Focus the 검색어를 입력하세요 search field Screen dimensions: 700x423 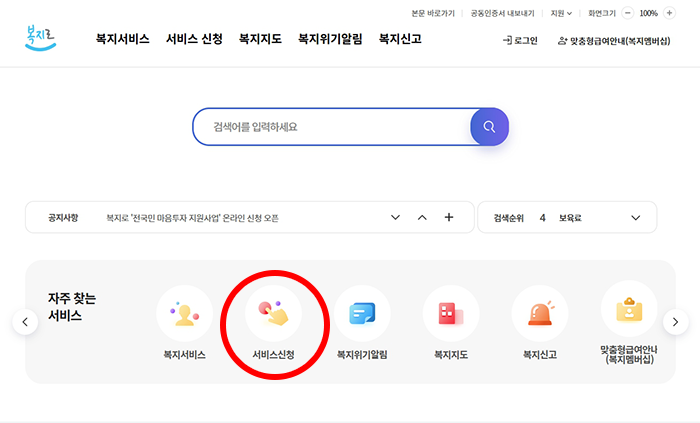coord(332,127)
